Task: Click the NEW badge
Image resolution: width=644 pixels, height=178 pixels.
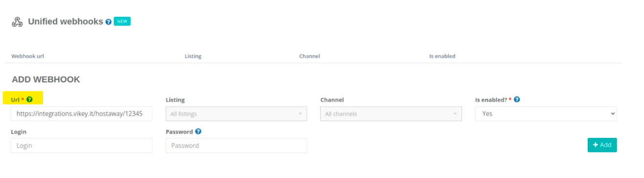Action: click(x=122, y=22)
